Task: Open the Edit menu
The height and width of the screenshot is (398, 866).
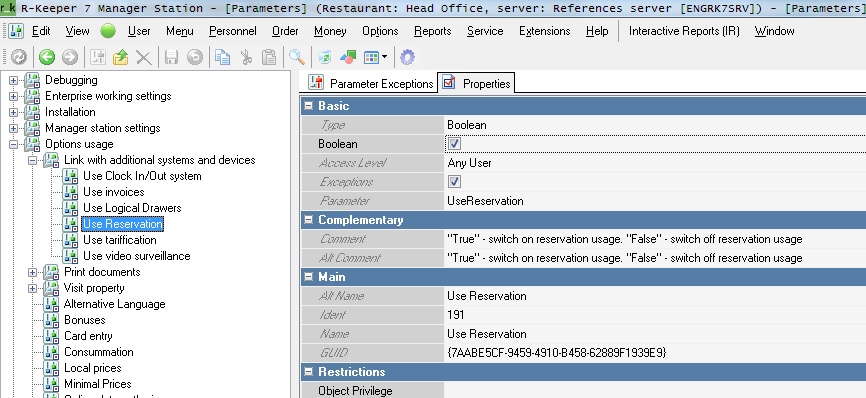Action: coord(41,31)
